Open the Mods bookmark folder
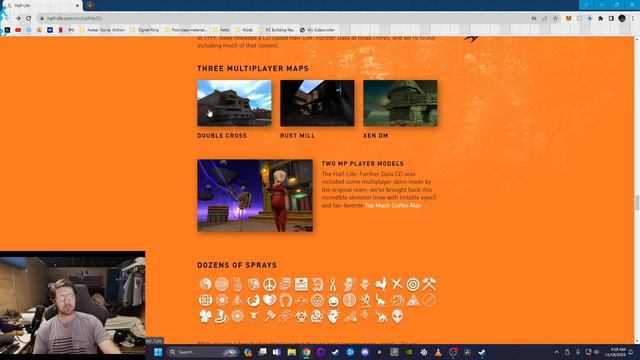 point(244,30)
